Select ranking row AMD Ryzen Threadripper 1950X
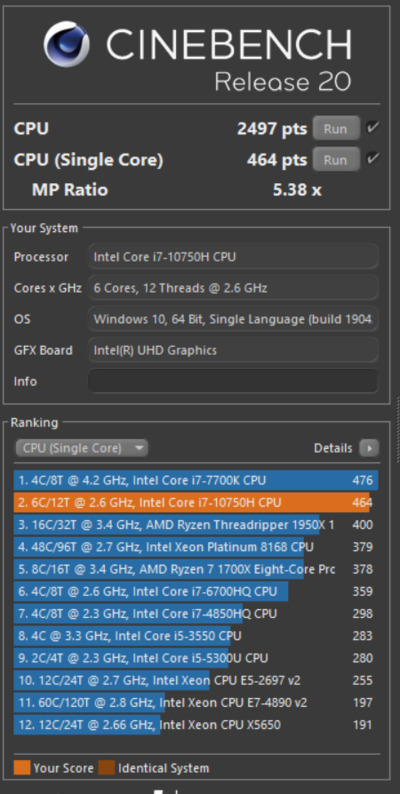The height and width of the screenshot is (794, 400). [x=196, y=525]
